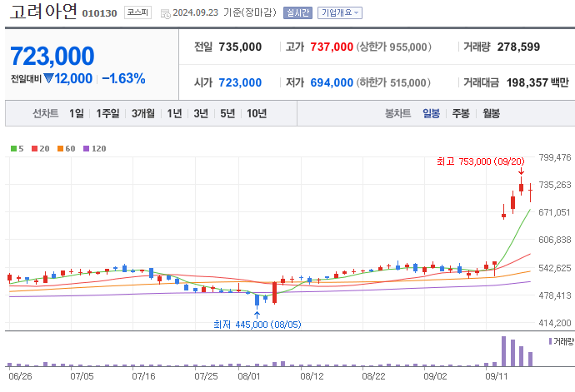
Task: Click the 최저 445,000 (08/05) marker
Action: 257,325
